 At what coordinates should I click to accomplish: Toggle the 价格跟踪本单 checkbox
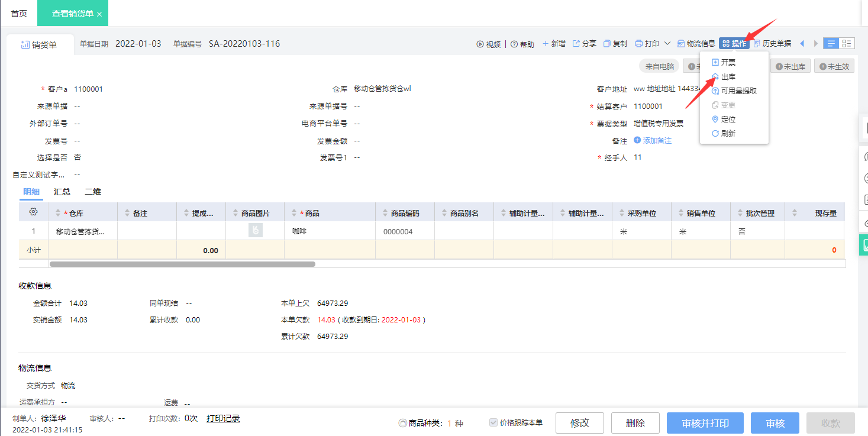[493, 423]
